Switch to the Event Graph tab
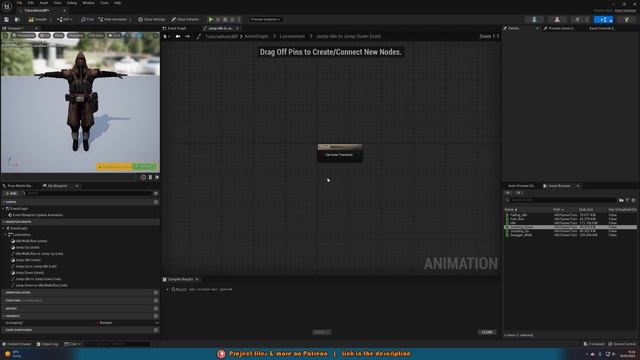640x360 pixels. coord(175,28)
